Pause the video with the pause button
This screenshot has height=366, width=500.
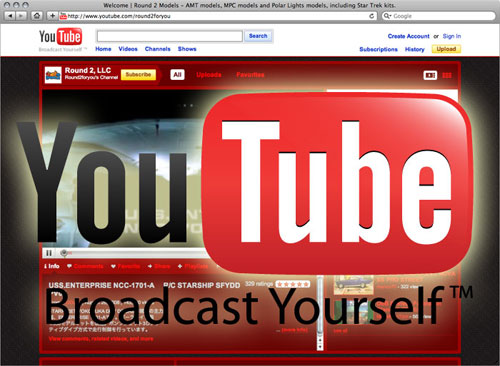[x=49, y=253]
